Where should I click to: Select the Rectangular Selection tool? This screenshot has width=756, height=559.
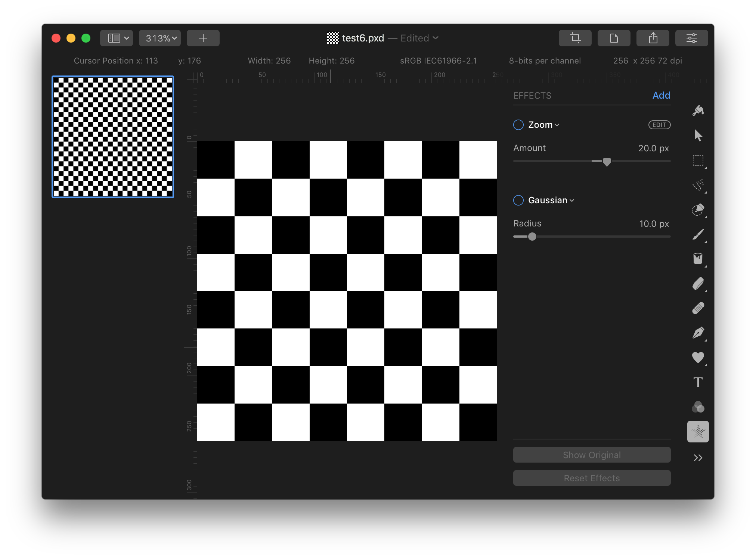click(x=698, y=160)
